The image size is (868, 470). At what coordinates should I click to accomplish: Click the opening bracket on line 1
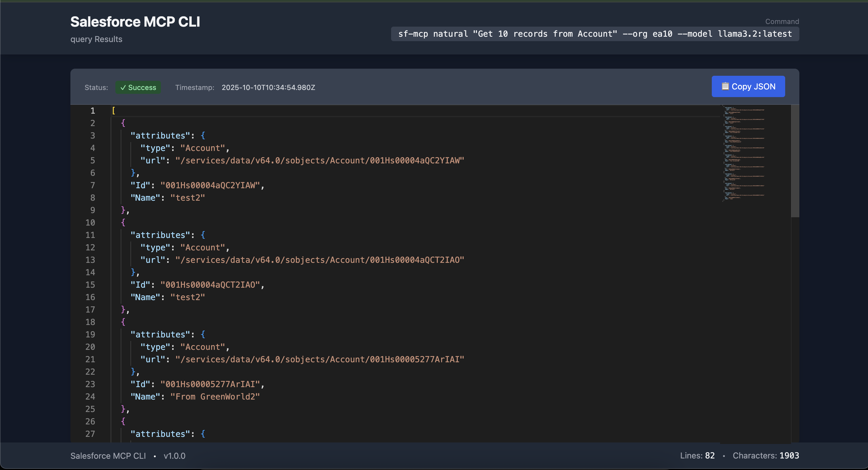click(x=114, y=111)
